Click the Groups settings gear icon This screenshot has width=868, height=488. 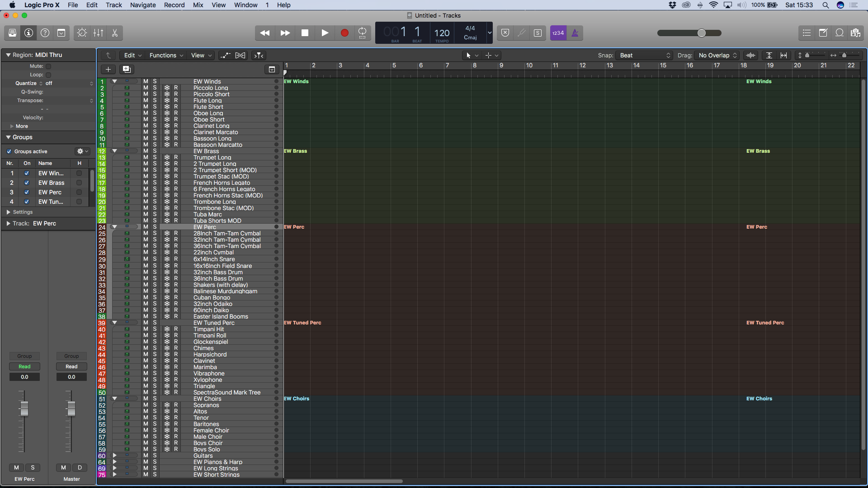tap(83, 151)
